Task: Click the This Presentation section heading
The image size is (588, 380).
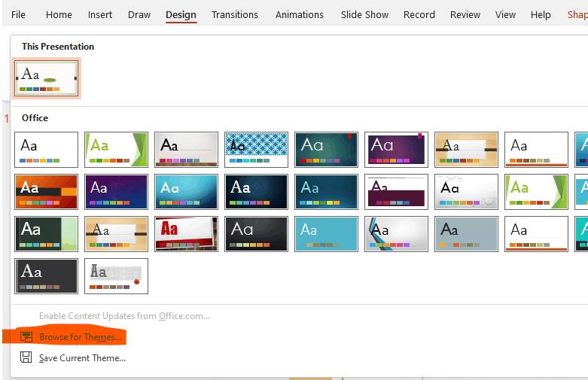Action: click(58, 47)
